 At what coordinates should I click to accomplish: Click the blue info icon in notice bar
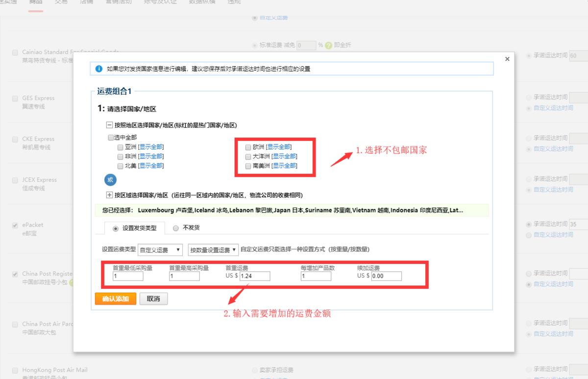[x=99, y=69]
